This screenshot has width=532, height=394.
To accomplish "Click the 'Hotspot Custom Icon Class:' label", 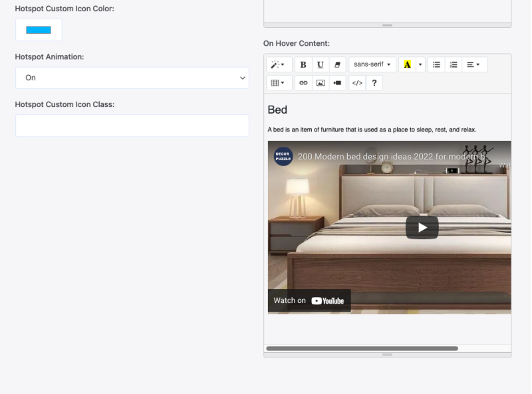I will pyautogui.click(x=65, y=104).
